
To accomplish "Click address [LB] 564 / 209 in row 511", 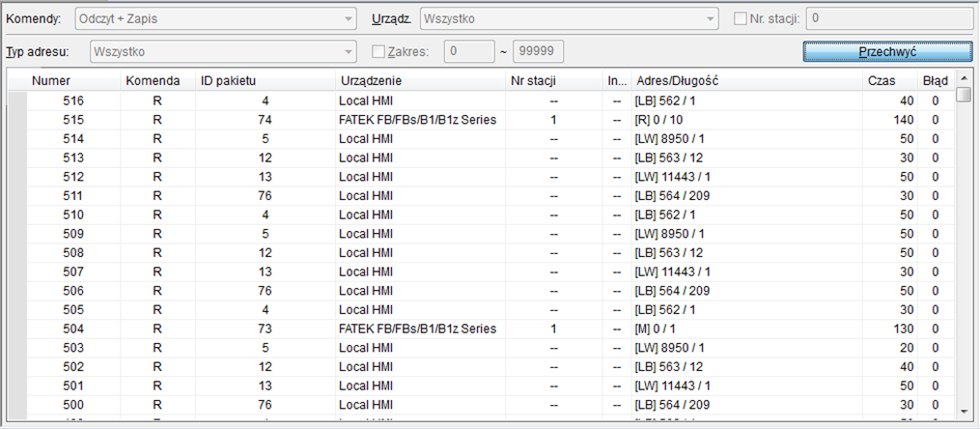I will [672, 196].
